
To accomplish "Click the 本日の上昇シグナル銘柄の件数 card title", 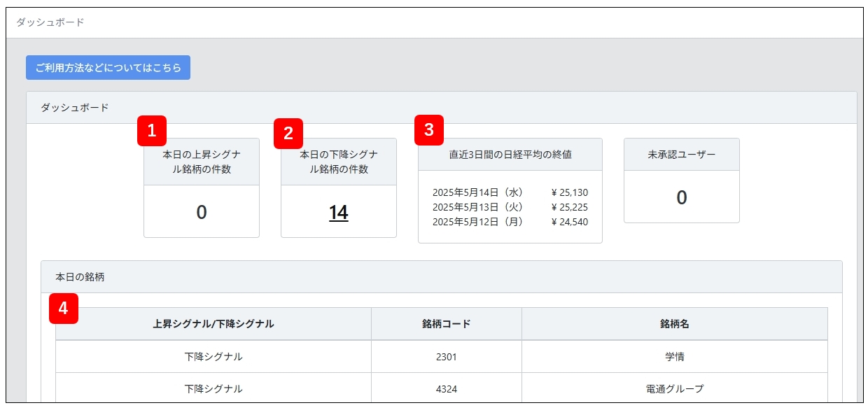I will point(202,162).
